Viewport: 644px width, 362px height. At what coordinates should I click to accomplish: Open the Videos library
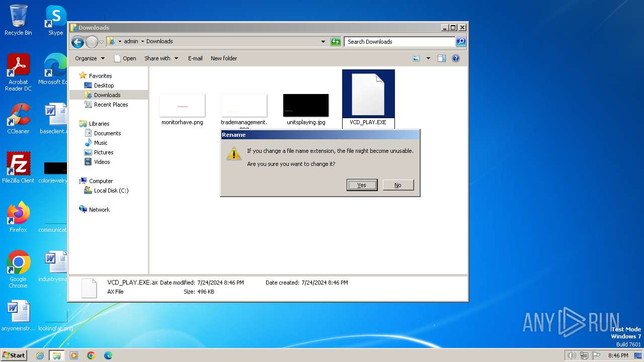point(102,162)
